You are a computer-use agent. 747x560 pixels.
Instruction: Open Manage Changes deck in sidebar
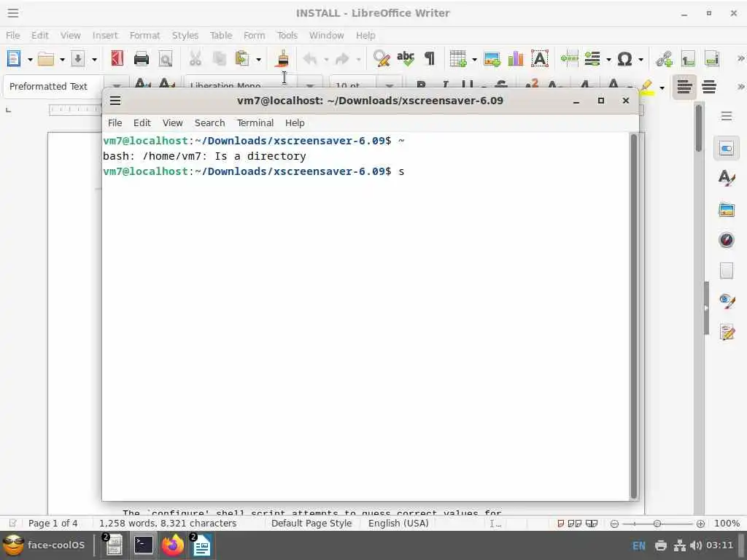tap(726, 332)
